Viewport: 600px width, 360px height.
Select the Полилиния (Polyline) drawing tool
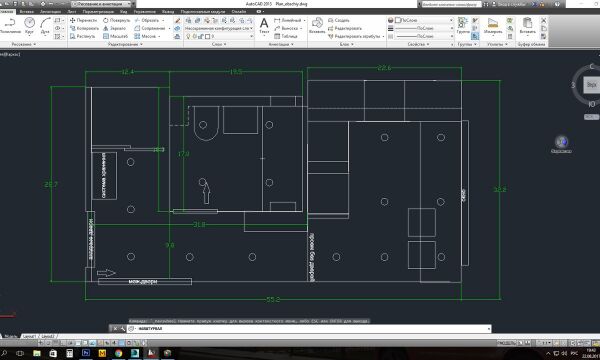(x=10, y=26)
